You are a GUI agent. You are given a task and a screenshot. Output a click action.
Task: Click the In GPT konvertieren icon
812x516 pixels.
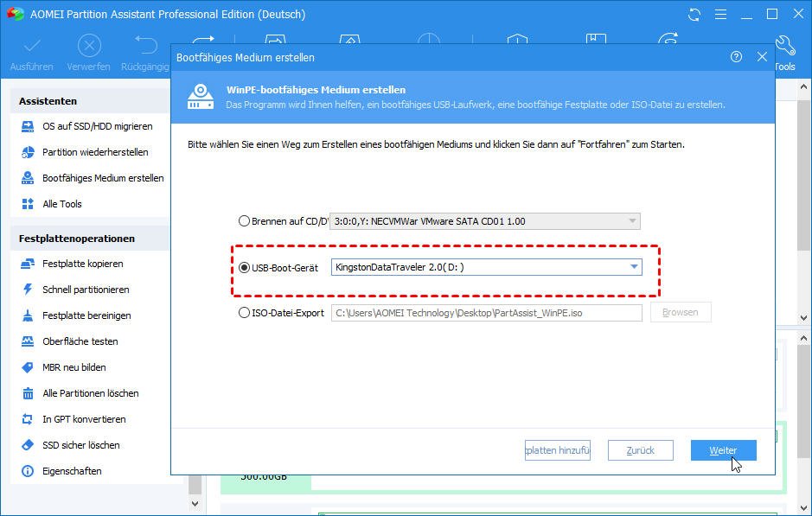coord(28,419)
